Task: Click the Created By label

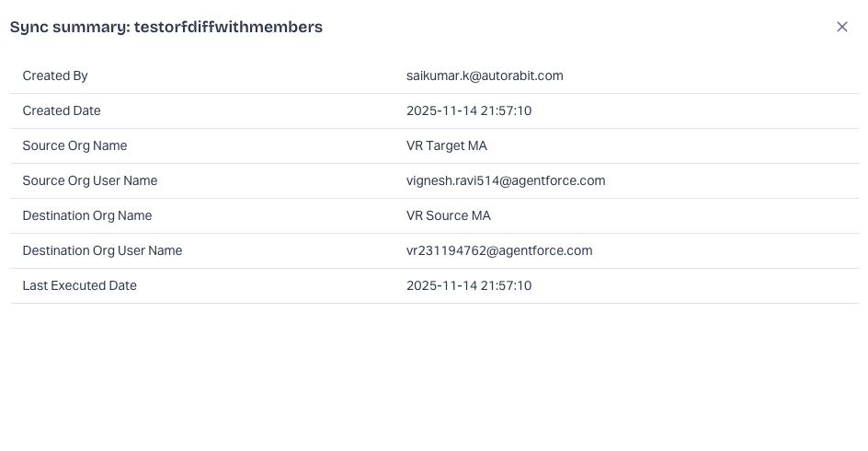Action: (x=55, y=75)
